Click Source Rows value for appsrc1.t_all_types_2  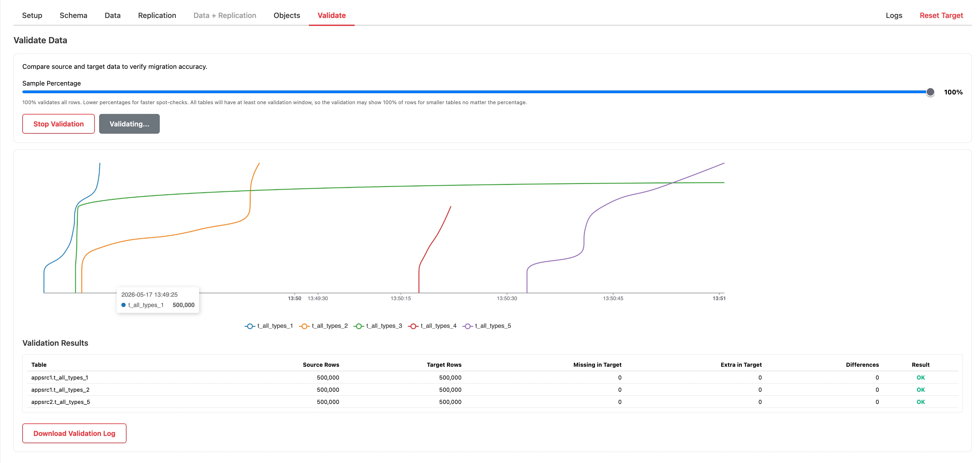(x=328, y=390)
